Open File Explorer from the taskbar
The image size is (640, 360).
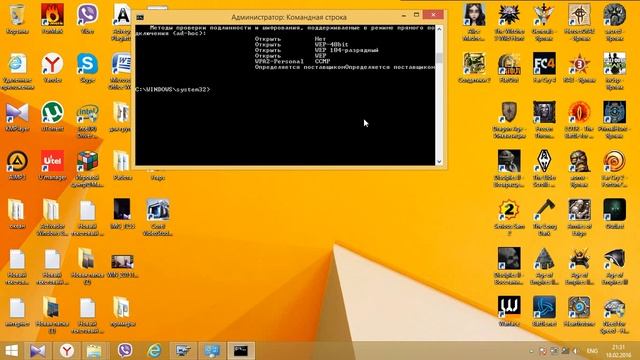tap(94, 351)
